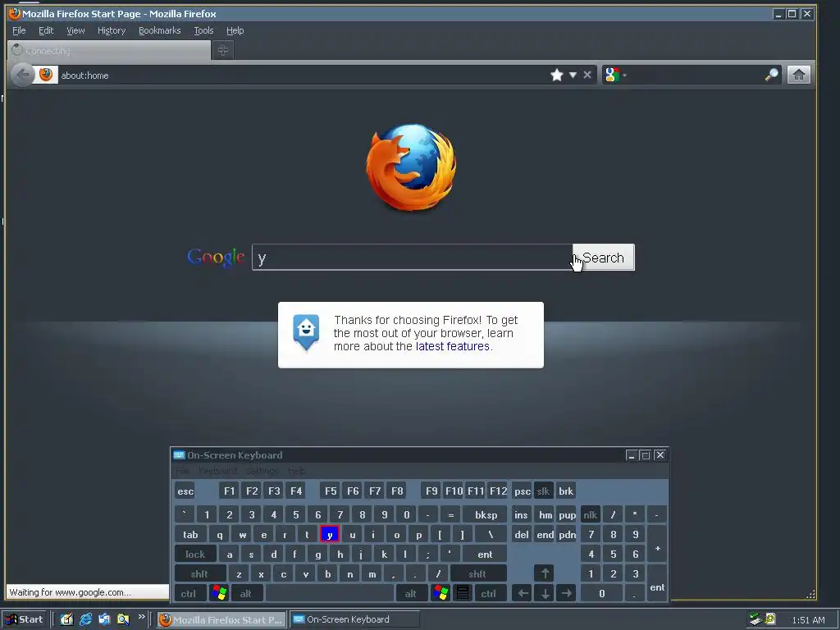The image size is (840, 630).
Task: Click the numpad ent key
Action: 657,583
